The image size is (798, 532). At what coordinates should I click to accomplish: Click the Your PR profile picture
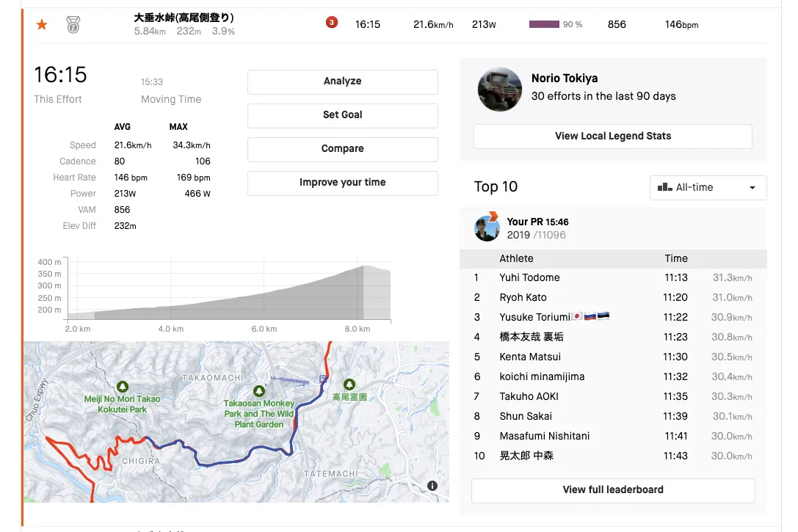tap(487, 228)
